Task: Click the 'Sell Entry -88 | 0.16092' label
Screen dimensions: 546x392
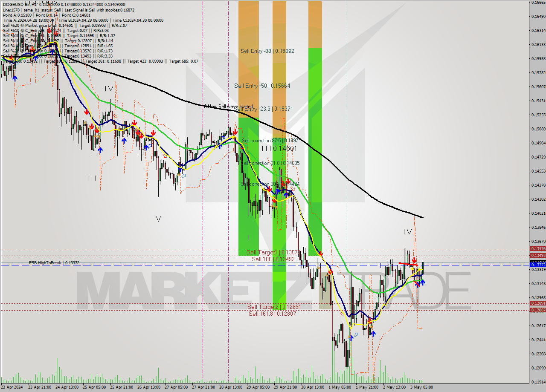Action: pyautogui.click(x=267, y=51)
